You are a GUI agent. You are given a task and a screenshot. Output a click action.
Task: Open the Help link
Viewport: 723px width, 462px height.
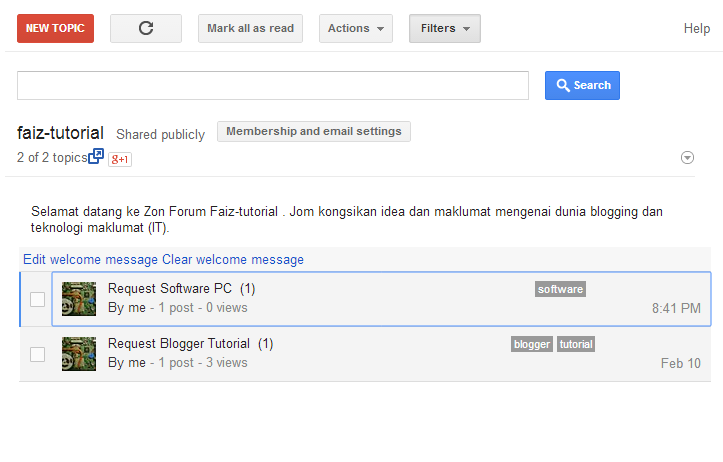tap(697, 28)
